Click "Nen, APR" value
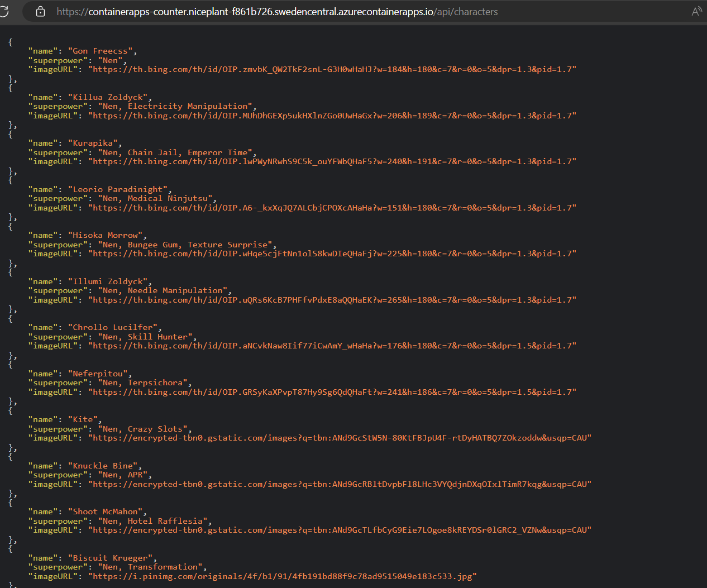This screenshot has width=707, height=588. pos(123,475)
